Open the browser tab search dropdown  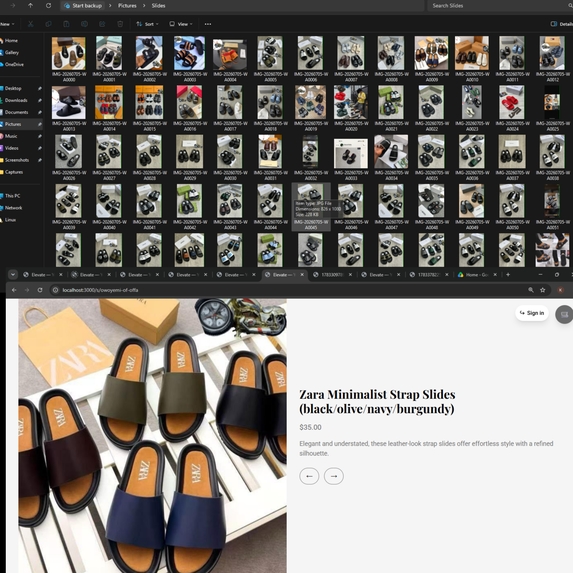(13, 274)
